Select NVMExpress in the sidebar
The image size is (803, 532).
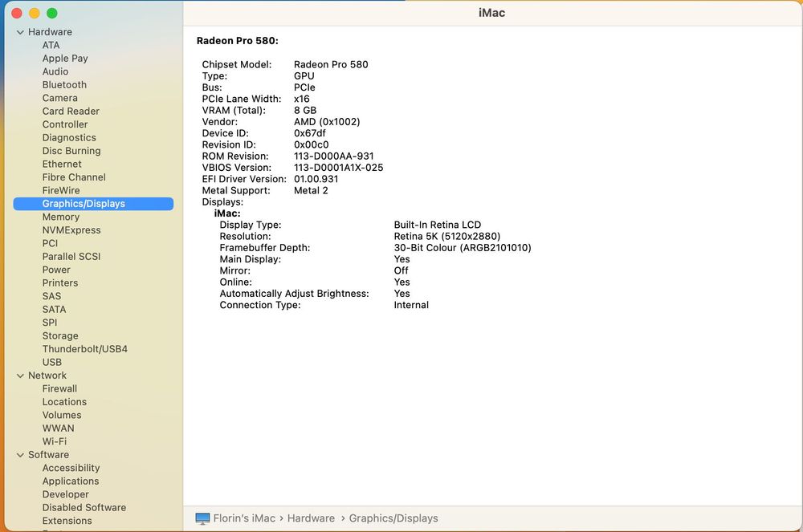pos(71,230)
